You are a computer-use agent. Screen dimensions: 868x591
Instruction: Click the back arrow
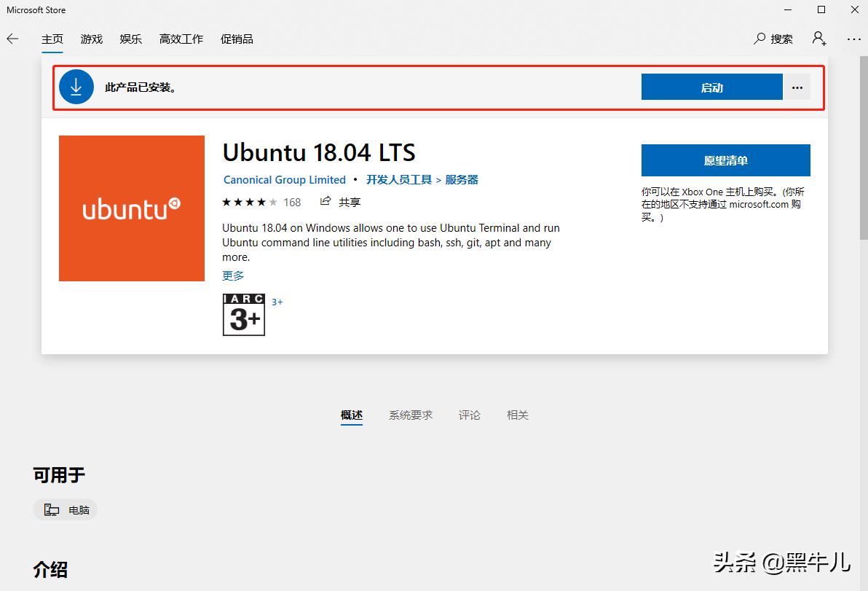pyautogui.click(x=12, y=39)
